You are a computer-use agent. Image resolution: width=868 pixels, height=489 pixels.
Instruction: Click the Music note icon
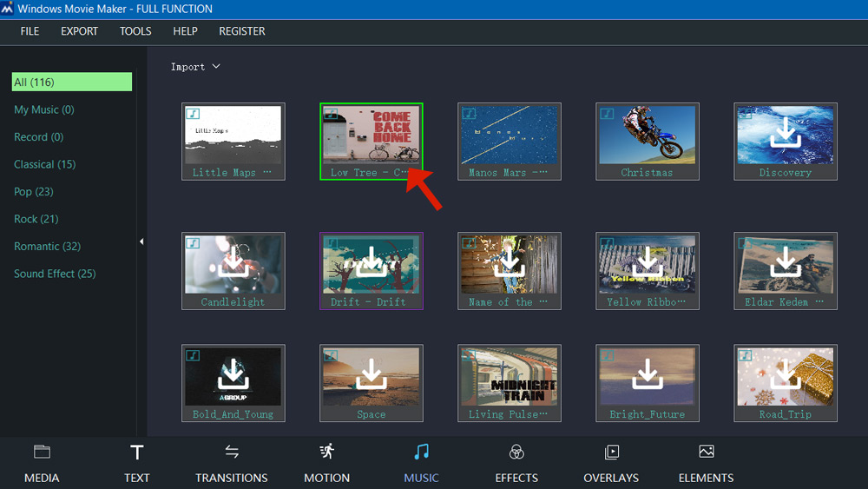[x=421, y=452]
